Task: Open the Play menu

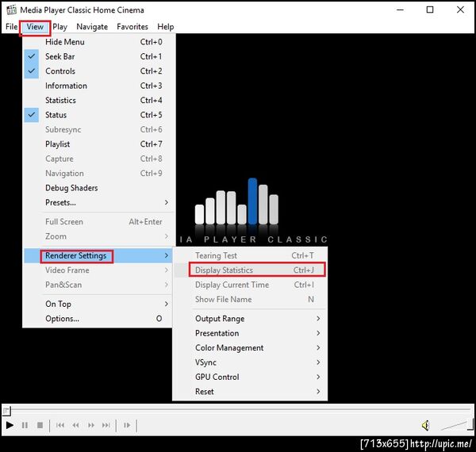Action: [x=59, y=27]
